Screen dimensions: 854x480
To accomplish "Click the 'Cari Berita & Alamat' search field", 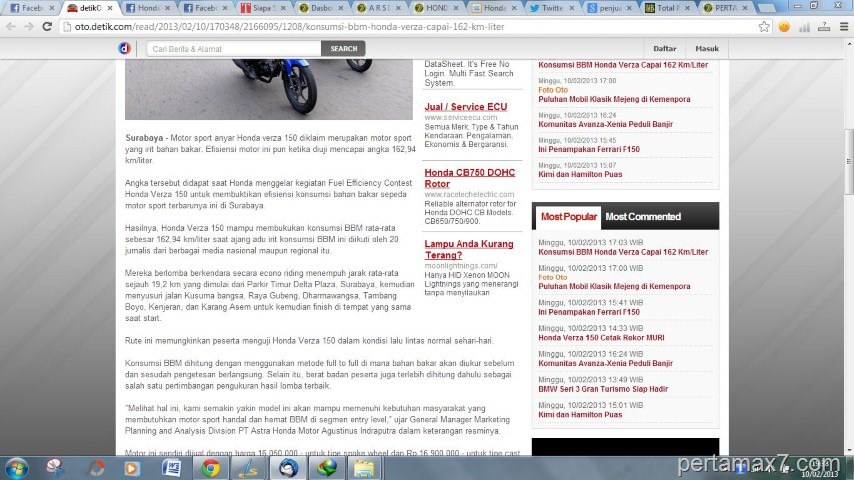I will (x=234, y=48).
